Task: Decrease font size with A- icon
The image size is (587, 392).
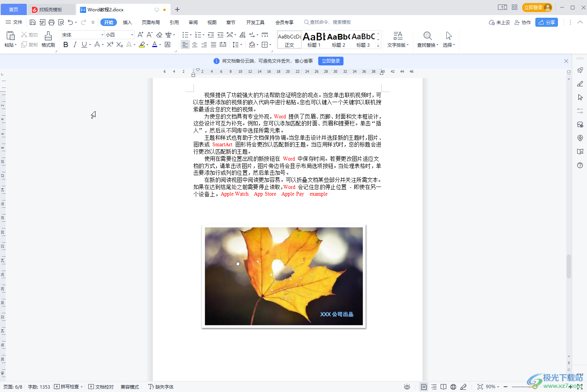Action: tap(149, 35)
